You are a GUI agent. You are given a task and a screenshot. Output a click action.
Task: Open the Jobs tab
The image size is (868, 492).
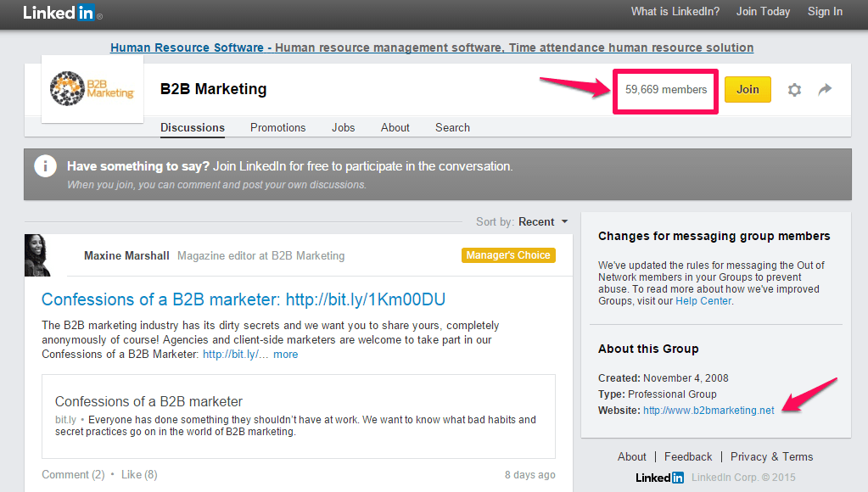(344, 128)
